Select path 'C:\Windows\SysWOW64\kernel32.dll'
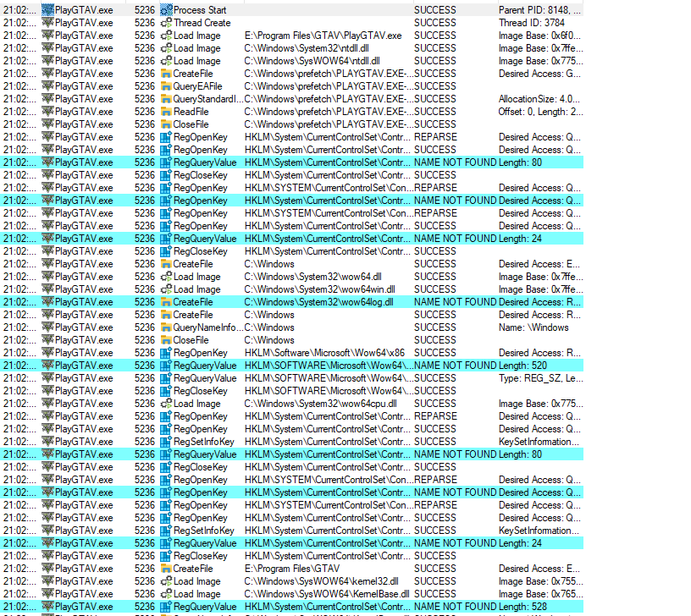The image size is (691, 616). click(321, 581)
